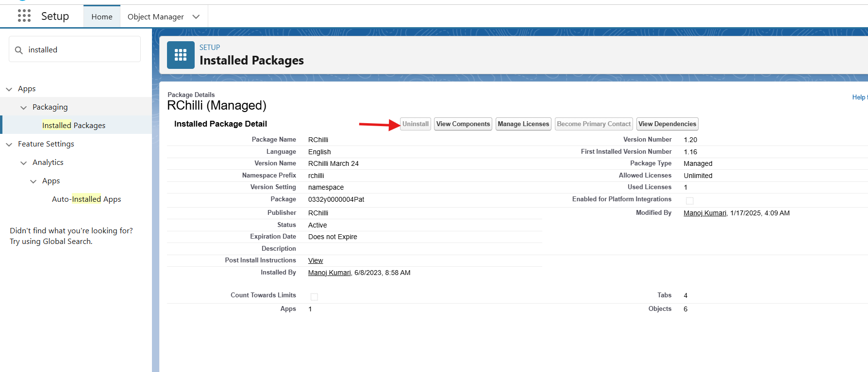The width and height of the screenshot is (868, 372).
Task: Open Auto-Installed Apps in the sidebar
Action: pos(86,199)
